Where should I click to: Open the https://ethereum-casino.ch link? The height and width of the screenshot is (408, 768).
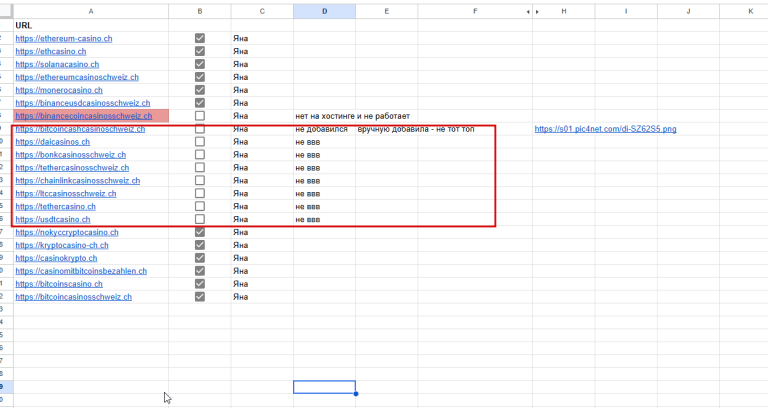pos(64,38)
